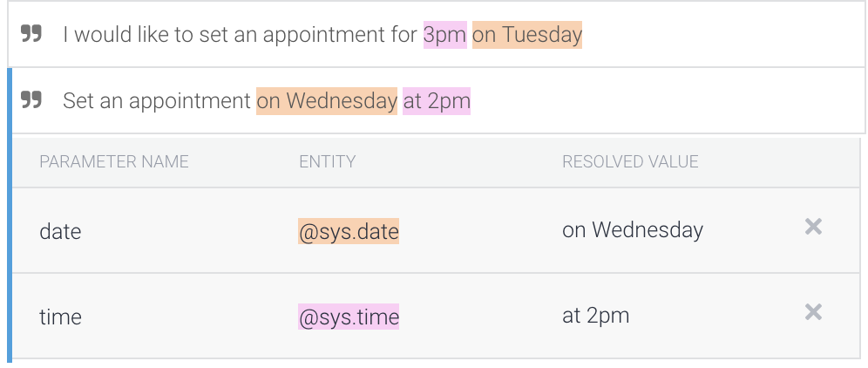Viewport: 868px width, 368px height.
Task: Click resolved value 'on Wednesday' in the table
Action: pyautogui.click(x=633, y=230)
